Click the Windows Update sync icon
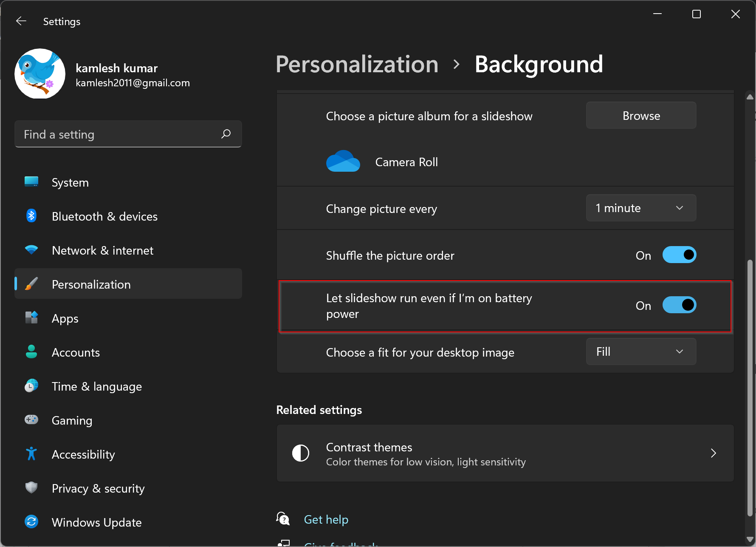 pos(31,521)
